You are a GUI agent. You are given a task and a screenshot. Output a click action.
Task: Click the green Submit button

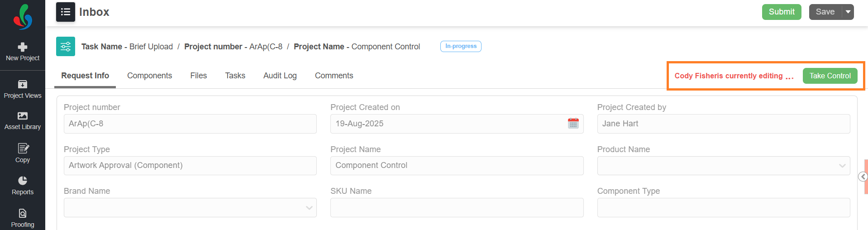(782, 12)
